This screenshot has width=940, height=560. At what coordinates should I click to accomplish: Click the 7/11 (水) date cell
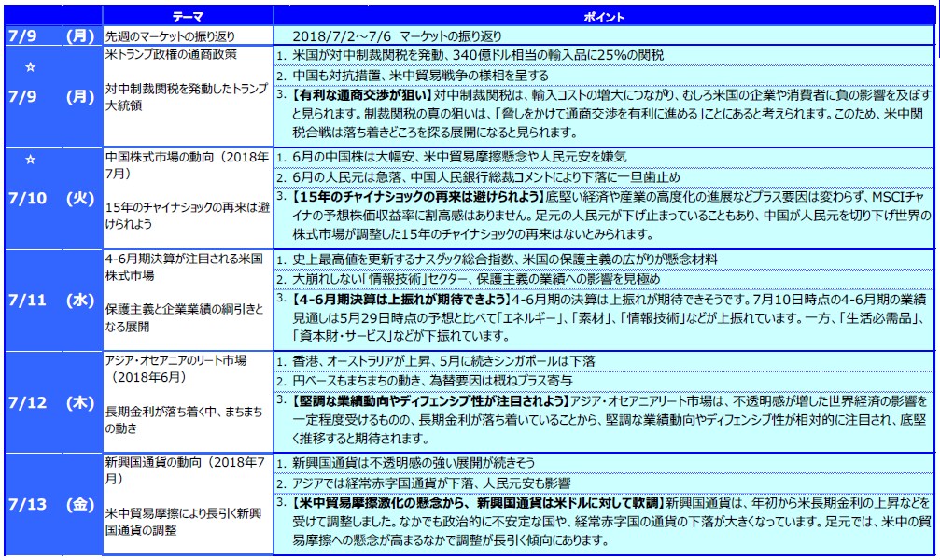click(50, 301)
